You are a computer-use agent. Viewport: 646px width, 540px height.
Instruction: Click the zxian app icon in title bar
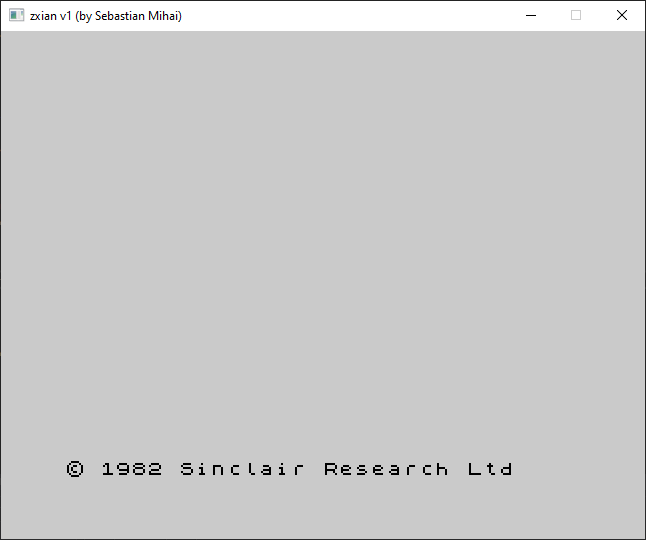16,16
